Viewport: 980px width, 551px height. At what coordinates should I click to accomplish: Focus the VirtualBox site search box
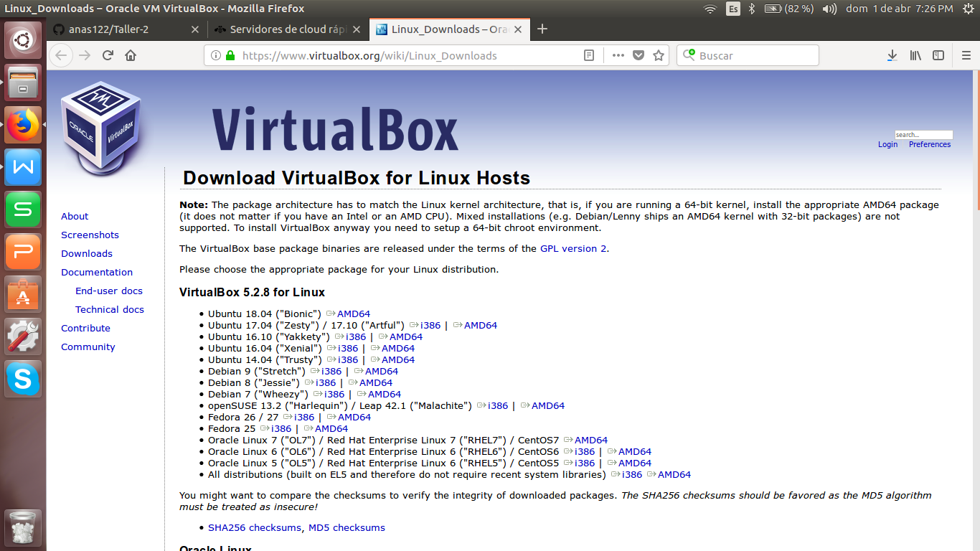point(923,134)
